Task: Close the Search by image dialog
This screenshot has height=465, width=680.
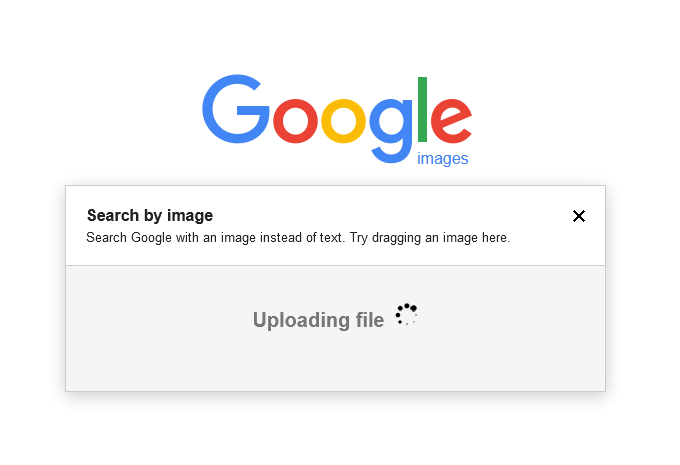Action: pyautogui.click(x=579, y=216)
